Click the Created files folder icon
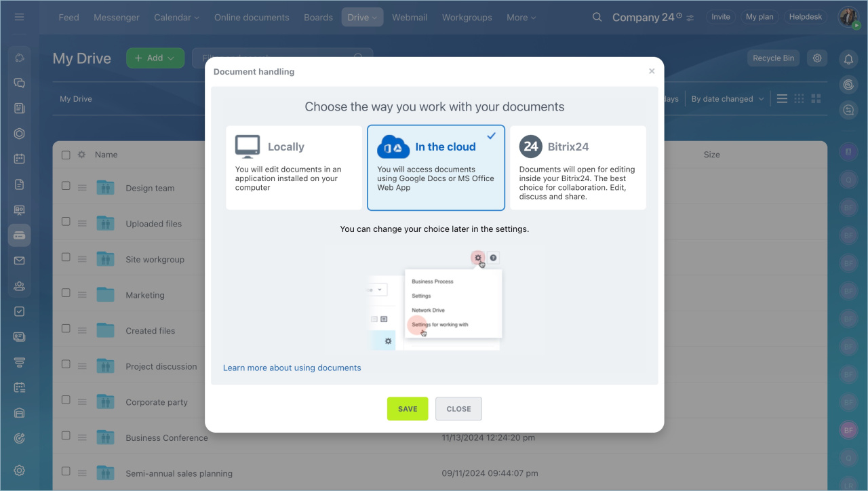Viewport: 868px width, 491px height. pos(105,330)
